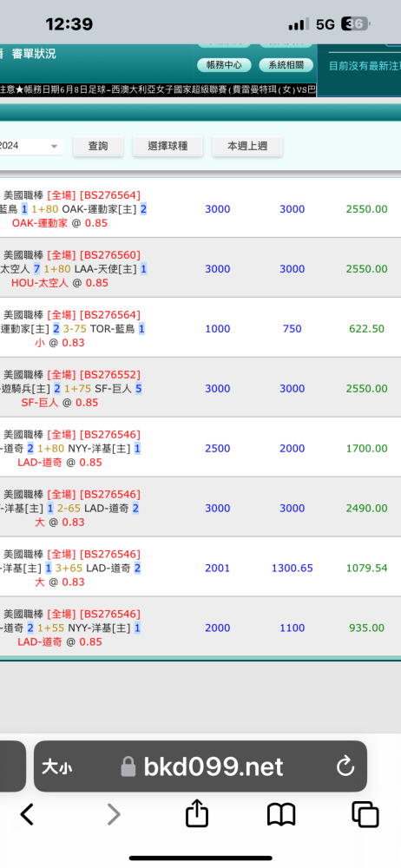Expand the 2024 date dropdown
The height and width of the screenshot is (868, 401).
click(x=31, y=146)
